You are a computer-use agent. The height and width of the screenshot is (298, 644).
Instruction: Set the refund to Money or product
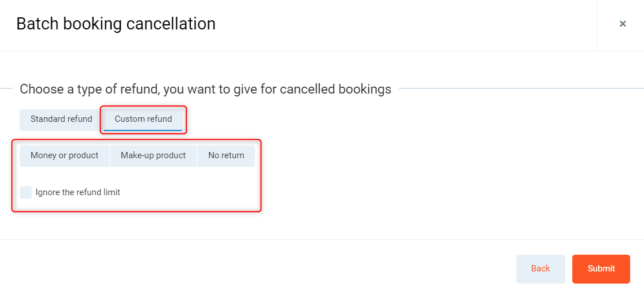click(65, 156)
